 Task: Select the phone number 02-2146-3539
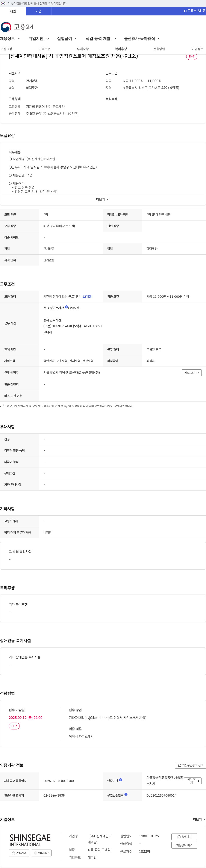(54, 795)
